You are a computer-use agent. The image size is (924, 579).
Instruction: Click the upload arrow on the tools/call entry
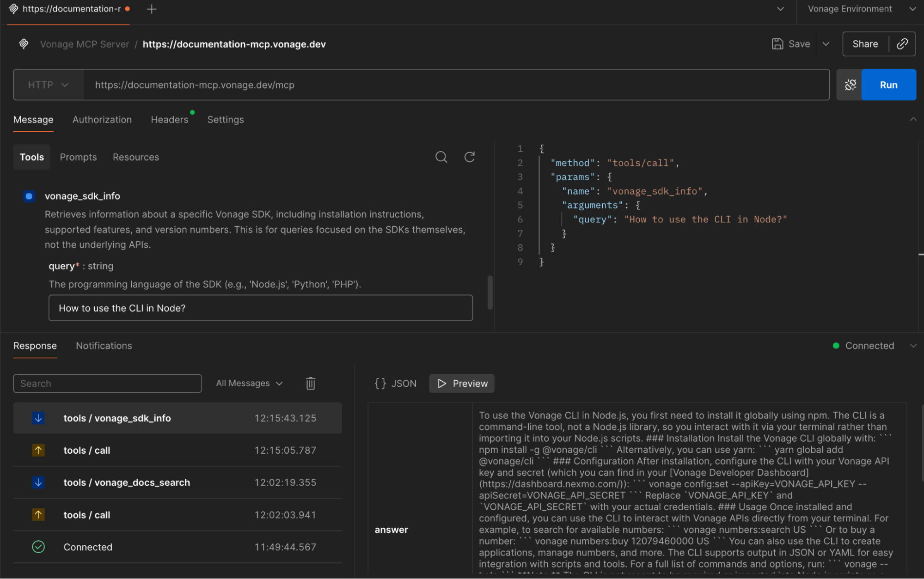pyautogui.click(x=38, y=450)
